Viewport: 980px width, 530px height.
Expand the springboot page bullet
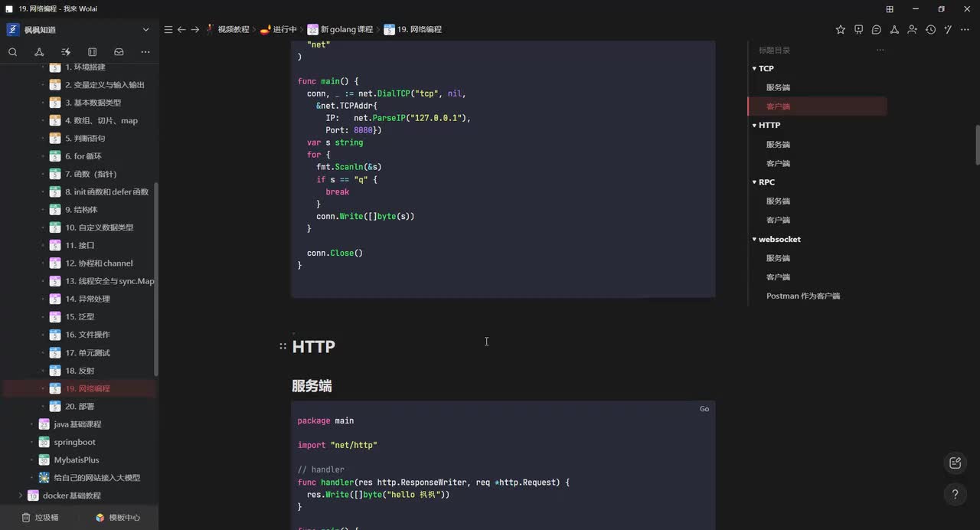click(31, 442)
